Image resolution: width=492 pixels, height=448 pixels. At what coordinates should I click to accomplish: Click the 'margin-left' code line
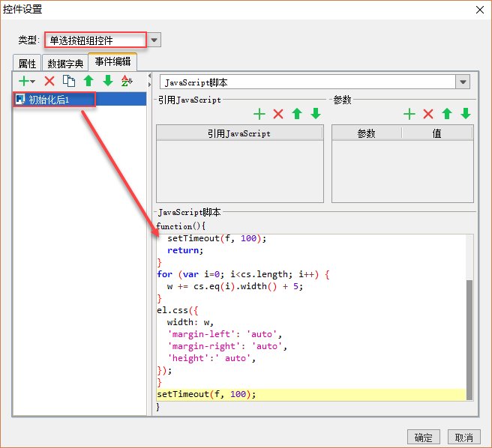pyautogui.click(x=224, y=334)
